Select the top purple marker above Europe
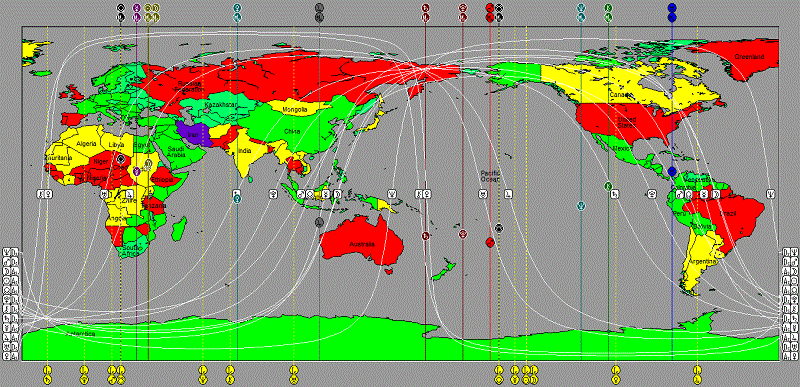The image size is (800, 387). click(136, 7)
